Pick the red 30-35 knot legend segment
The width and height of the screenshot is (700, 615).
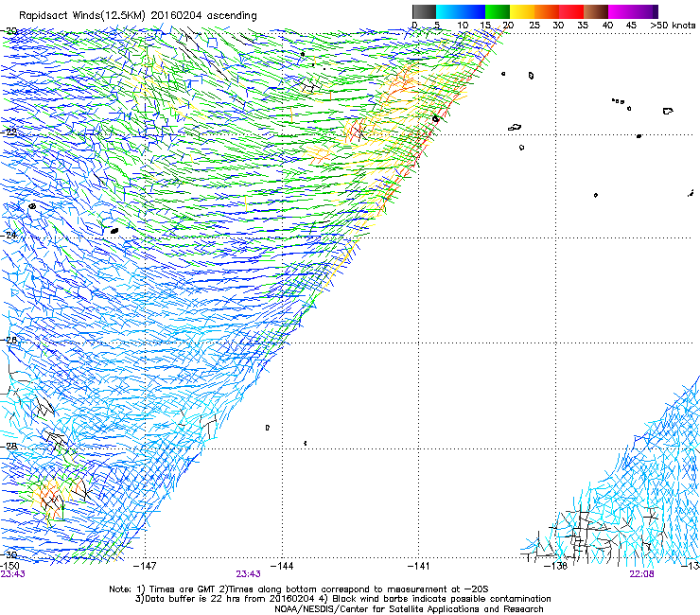point(571,11)
